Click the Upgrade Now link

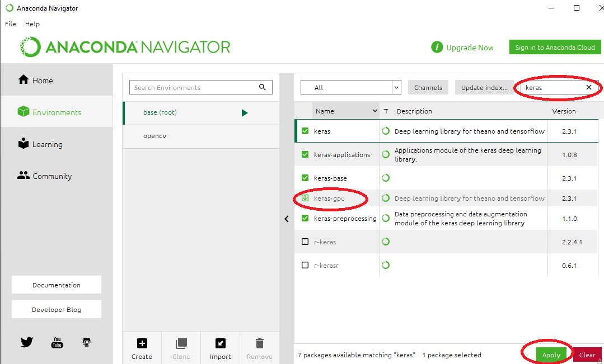coord(470,48)
